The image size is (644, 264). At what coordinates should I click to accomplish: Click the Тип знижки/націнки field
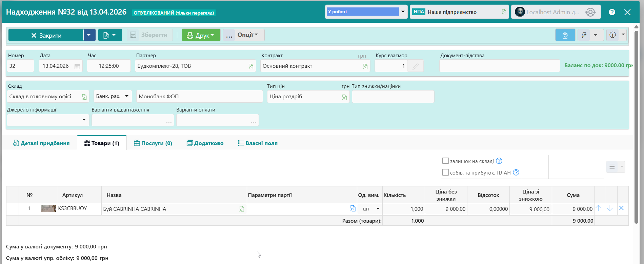pyautogui.click(x=393, y=97)
